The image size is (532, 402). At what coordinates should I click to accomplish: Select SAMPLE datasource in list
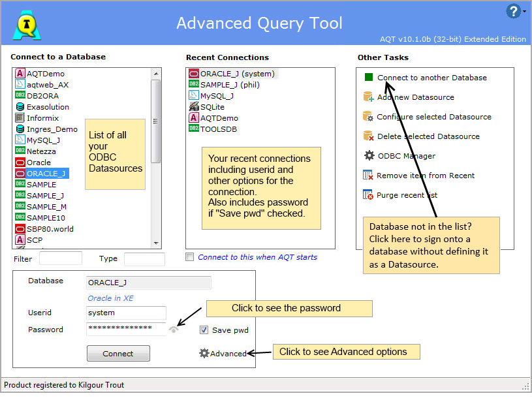[x=36, y=184]
